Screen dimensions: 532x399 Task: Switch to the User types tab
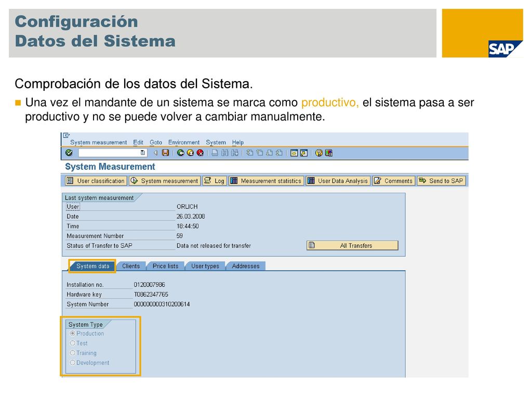tap(205, 266)
